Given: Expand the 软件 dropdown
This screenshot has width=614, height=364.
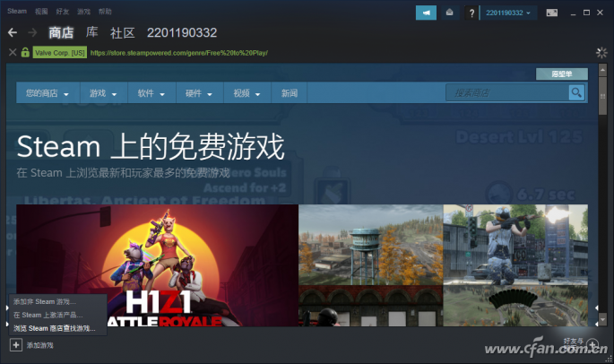Looking at the screenshot, I should pos(151,93).
